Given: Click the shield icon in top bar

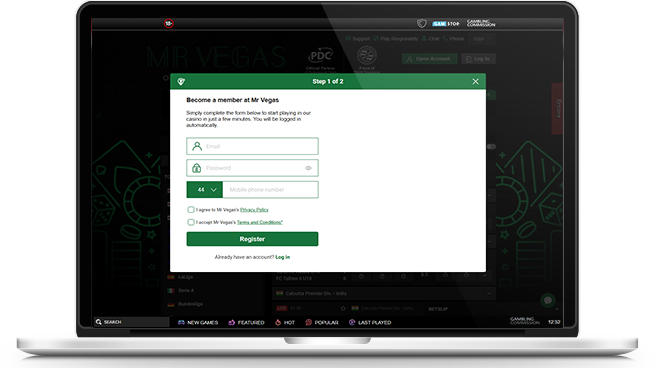Looking at the screenshot, I should (422, 23).
